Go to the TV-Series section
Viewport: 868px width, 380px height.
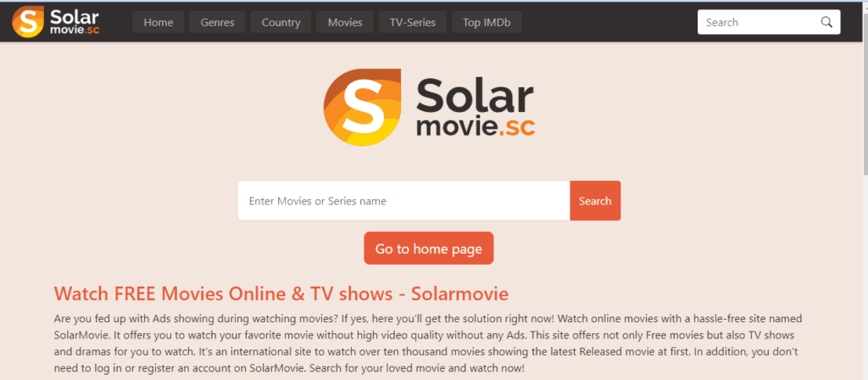pos(413,22)
